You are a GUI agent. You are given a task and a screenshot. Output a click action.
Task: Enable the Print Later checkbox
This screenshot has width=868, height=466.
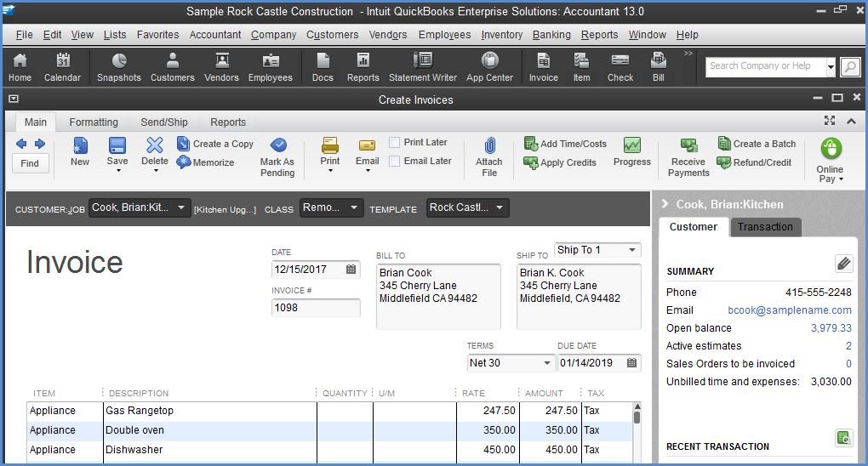click(x=395, y=143)
